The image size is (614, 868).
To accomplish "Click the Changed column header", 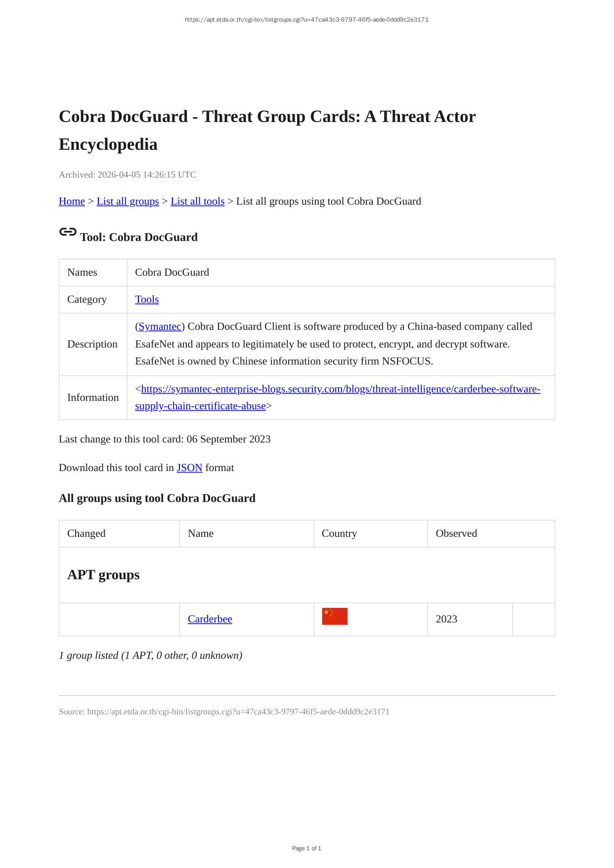I will pos(87,533).
